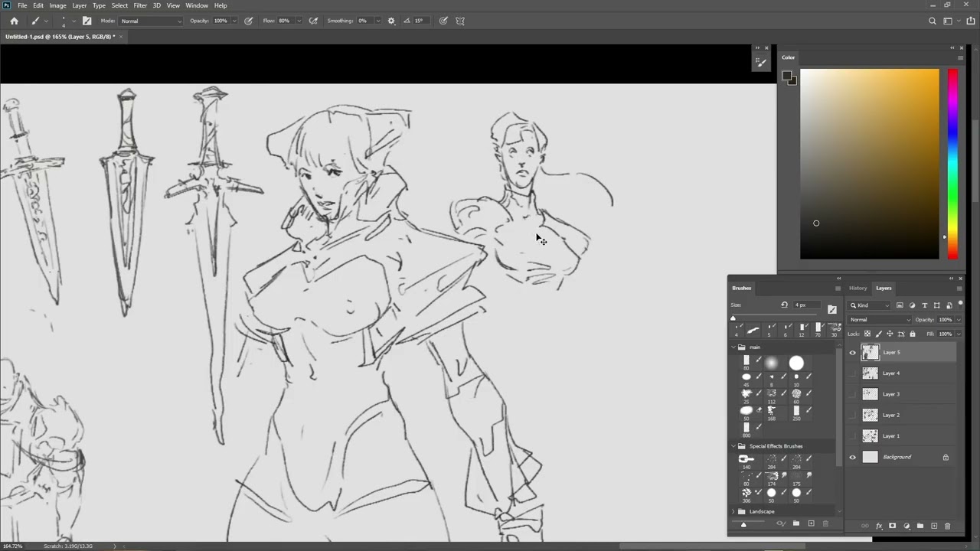
Task: Click the Search magnifier icon at top right
Action: 933,21
